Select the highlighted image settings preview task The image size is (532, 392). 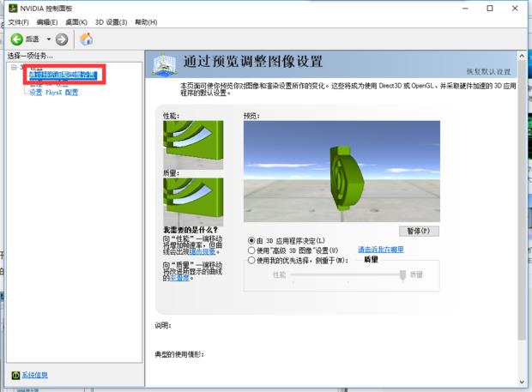click(63, 75)
